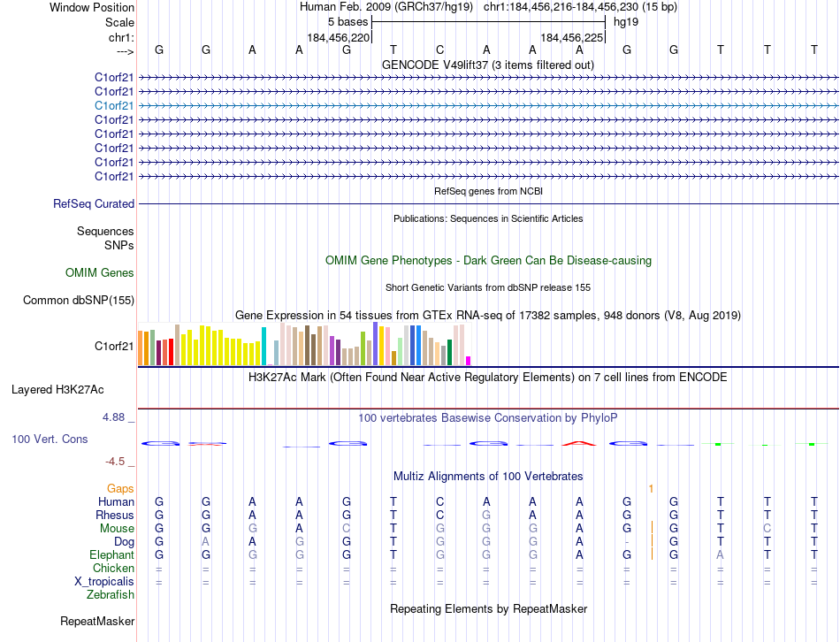Click the Gene Expression in 54 tissues GTEx title
This screenshot has width=840, height=642.
click(488, 315)
